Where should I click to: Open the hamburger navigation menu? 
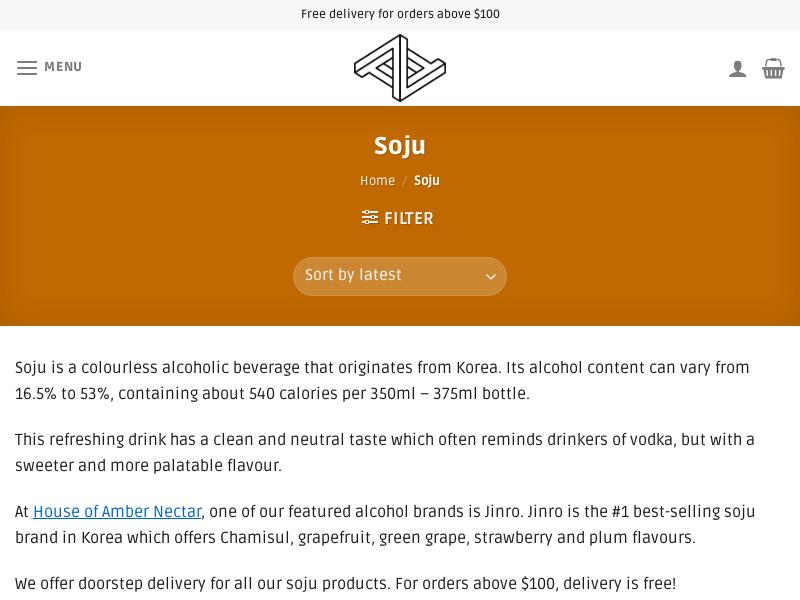pos(27,67)
